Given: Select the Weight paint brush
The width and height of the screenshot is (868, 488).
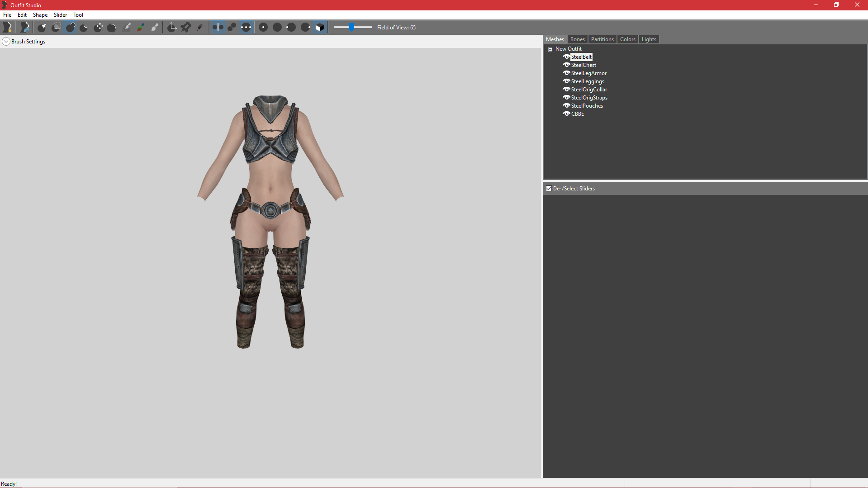Looking at the screenshot, I should coord(127,28).
